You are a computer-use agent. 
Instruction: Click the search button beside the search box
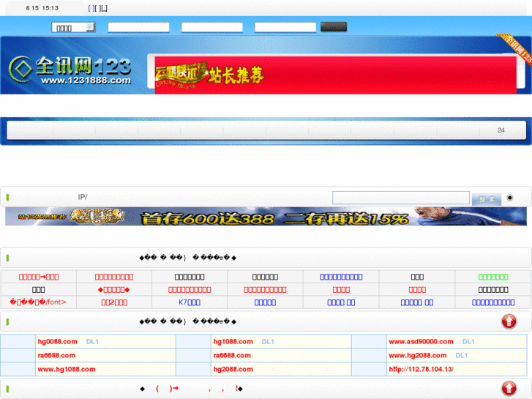tap(487, 199)
